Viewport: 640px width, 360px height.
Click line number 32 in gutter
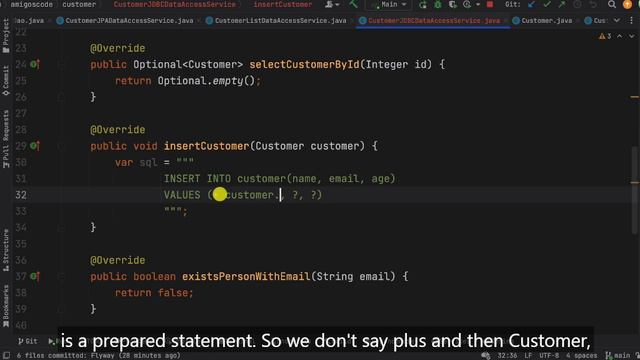click(x=22, y=195)
